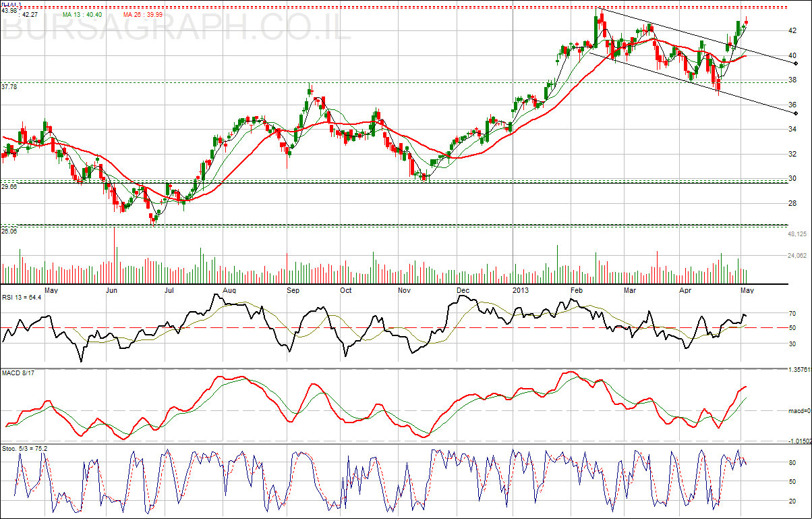Click the MACD 8/17 indicator label

(19, 373)
